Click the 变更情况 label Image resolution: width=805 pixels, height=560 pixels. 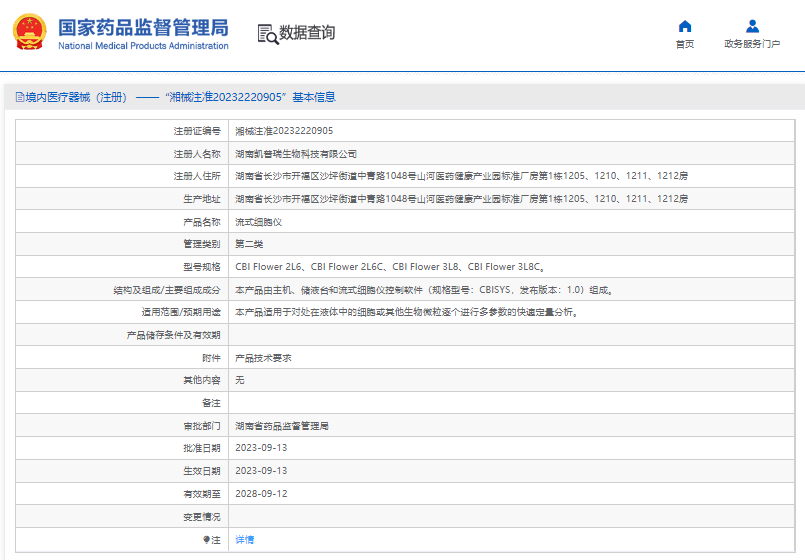202,517
